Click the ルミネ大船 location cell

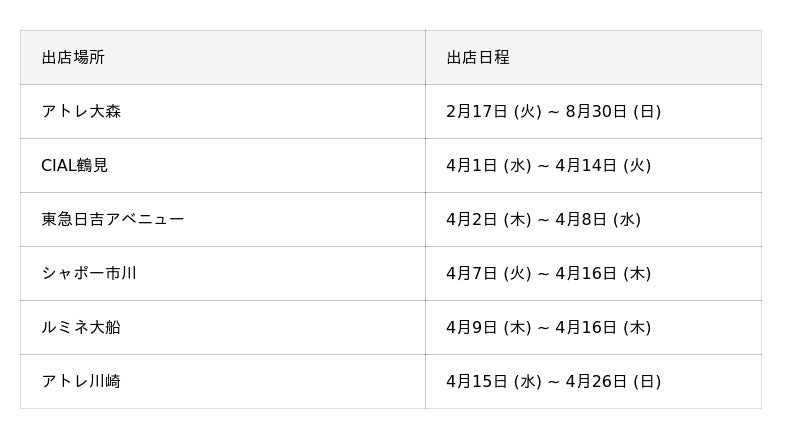tap(81, 328)
